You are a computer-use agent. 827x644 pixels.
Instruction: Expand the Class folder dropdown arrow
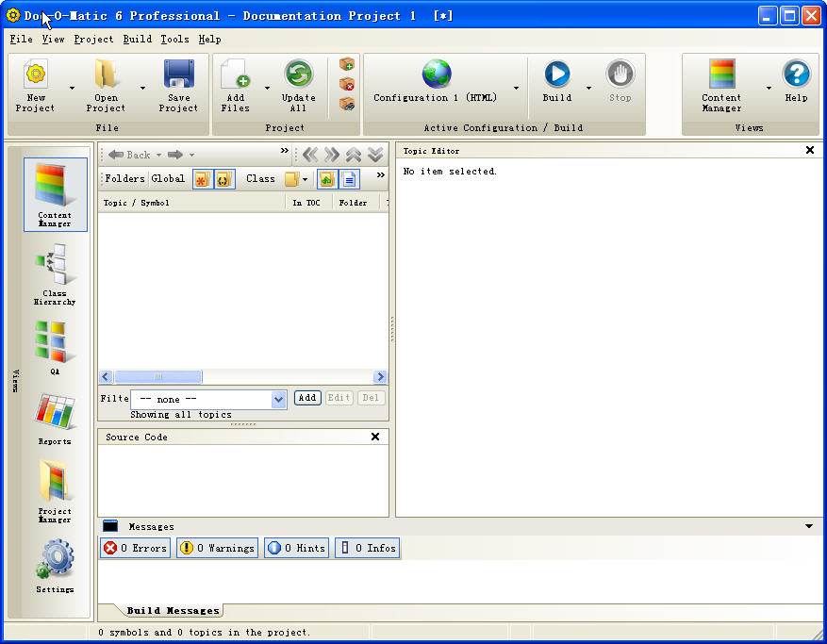tap(305, 179)
